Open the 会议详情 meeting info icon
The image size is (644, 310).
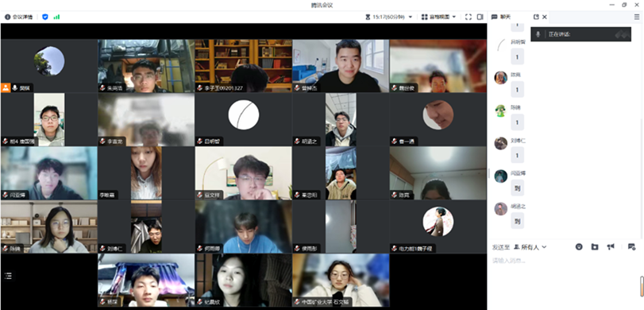(x=7, y=17)
